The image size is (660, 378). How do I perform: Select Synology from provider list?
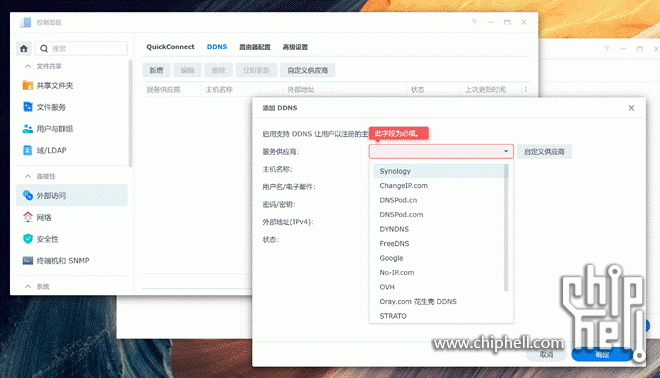click(438, 171)
